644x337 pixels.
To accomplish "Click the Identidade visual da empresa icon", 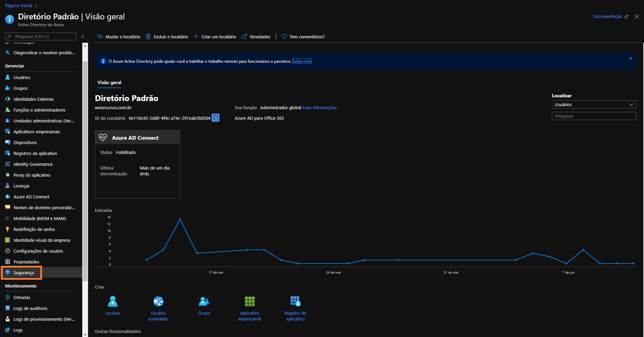I will [7, 240].
